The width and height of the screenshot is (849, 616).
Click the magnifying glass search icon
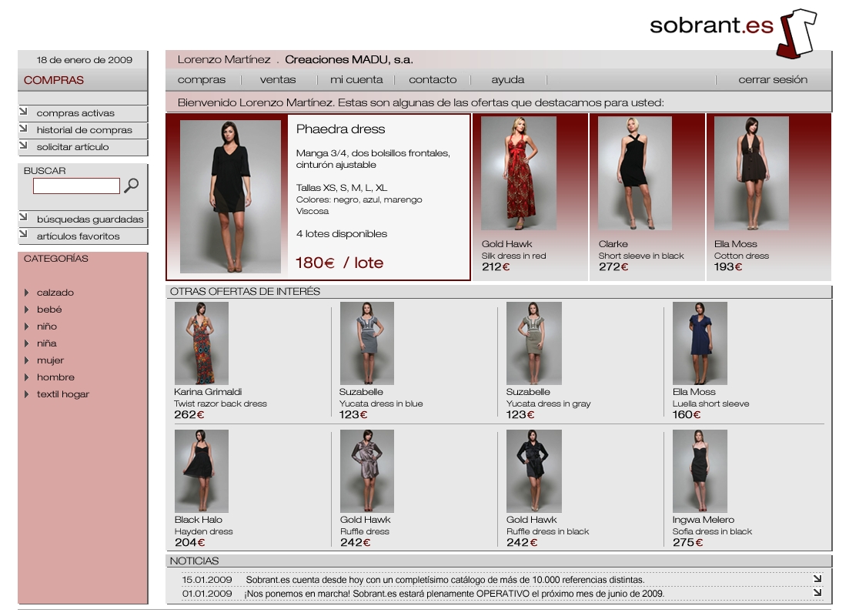click(131, 186)
